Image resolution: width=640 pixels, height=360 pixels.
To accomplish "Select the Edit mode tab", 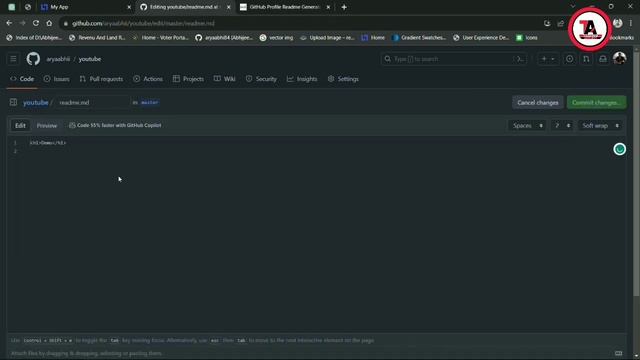I will coord(20,125).
